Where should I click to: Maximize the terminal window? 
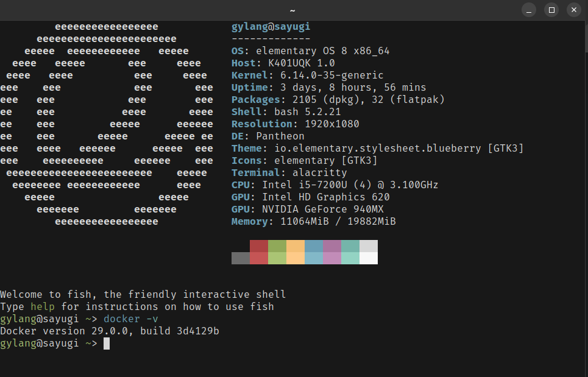point(551,10)
